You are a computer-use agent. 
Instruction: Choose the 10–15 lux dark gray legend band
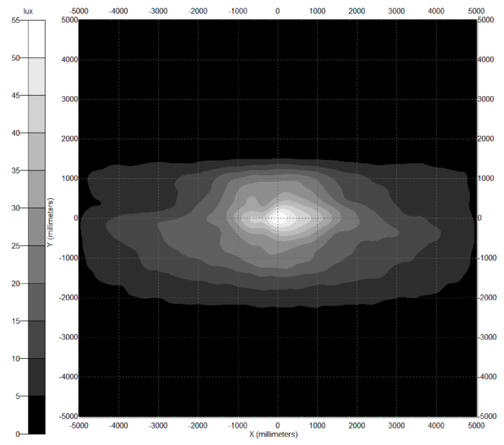click(x=37, y=339)
